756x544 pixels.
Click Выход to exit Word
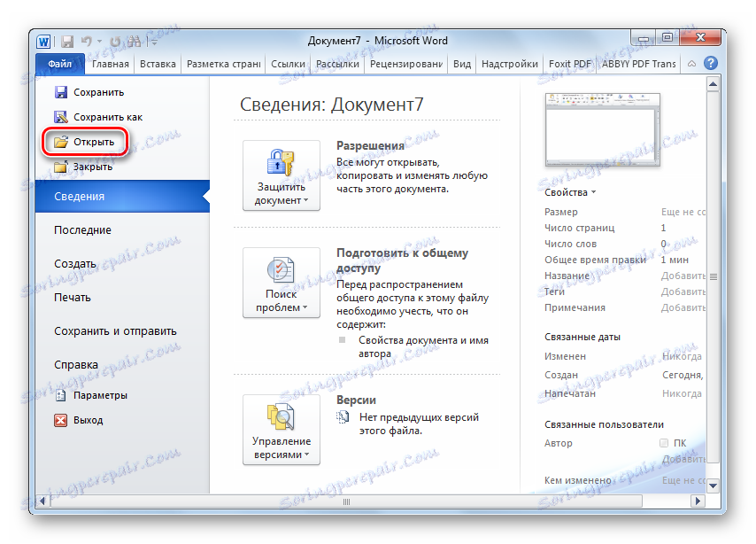pyautogui.click(x=79, y=420)
